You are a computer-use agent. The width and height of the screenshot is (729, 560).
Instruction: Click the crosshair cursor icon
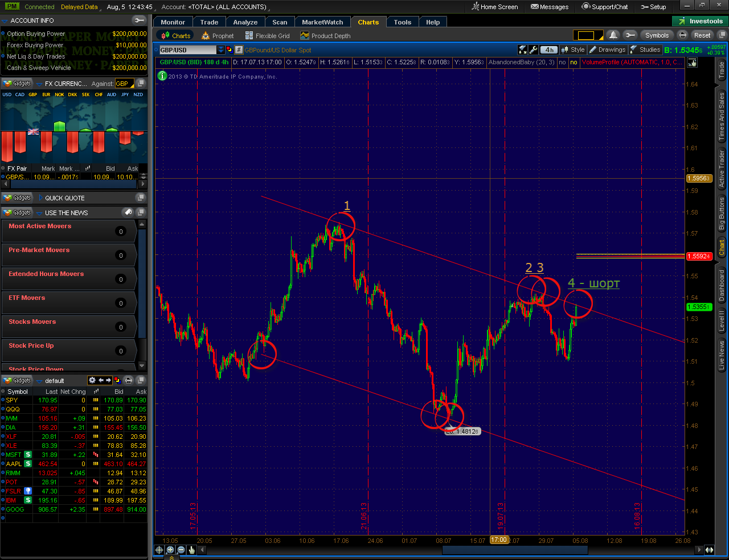(159, 550)
